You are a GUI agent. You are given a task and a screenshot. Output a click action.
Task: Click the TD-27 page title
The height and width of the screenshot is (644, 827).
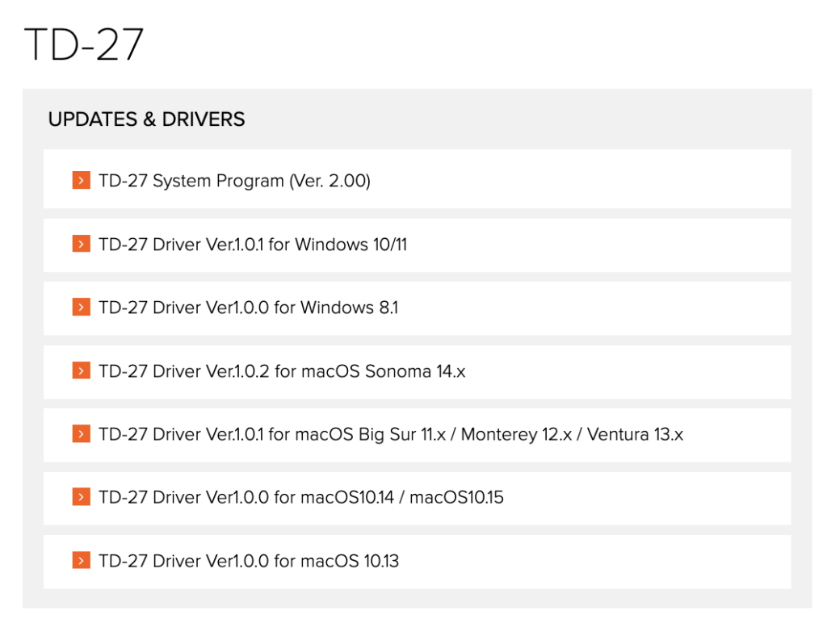coord(83,44)
